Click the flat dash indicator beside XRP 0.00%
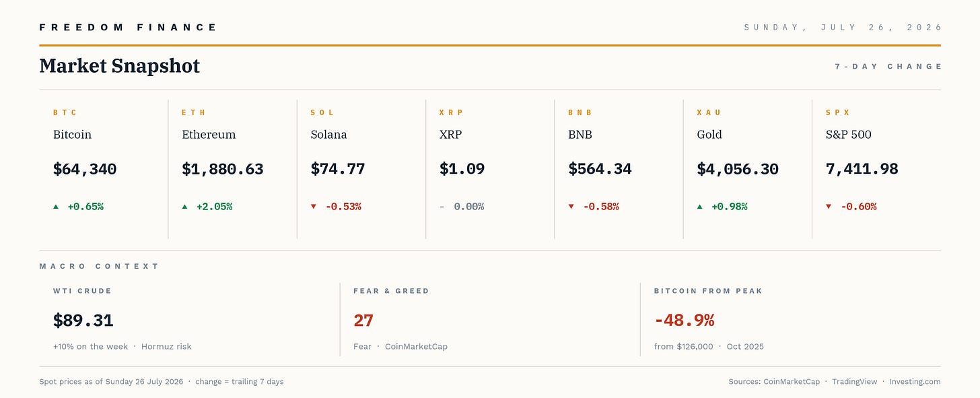The width and height of the screenshot is (980, 398). (x=442, y=207)
